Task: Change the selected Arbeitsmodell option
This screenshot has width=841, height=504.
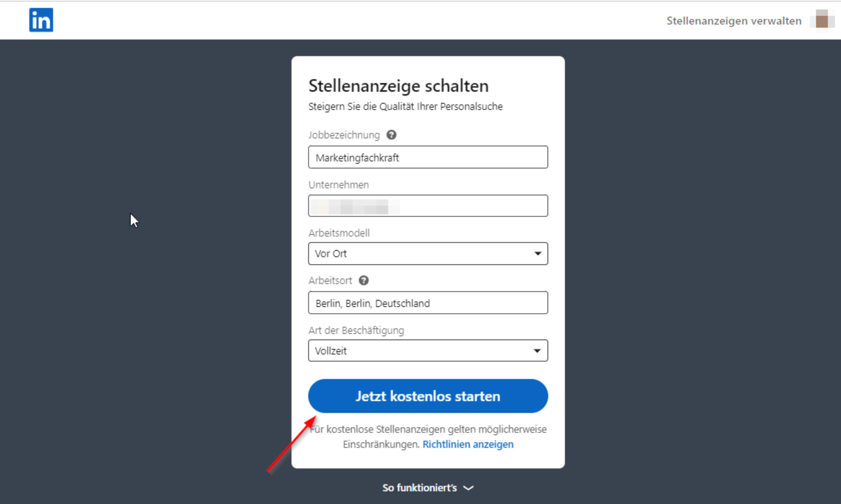Action: pyautogui.click(x=428, y=253)
